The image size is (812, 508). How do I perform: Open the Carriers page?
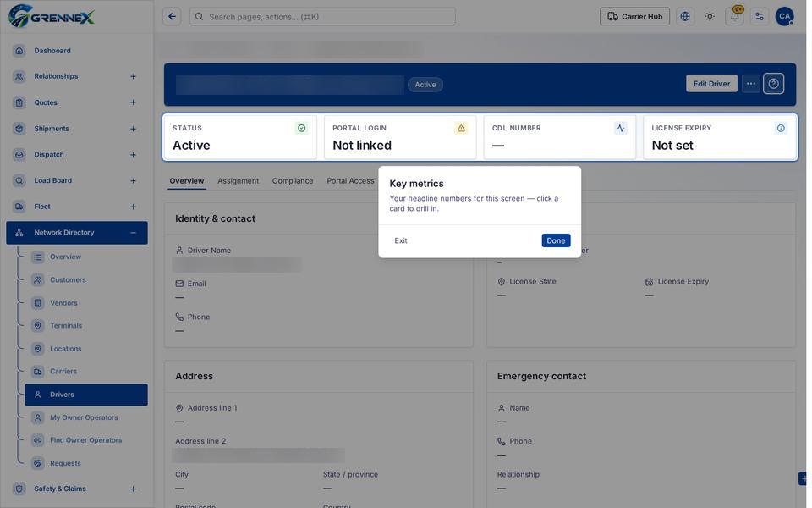point(63,371)
